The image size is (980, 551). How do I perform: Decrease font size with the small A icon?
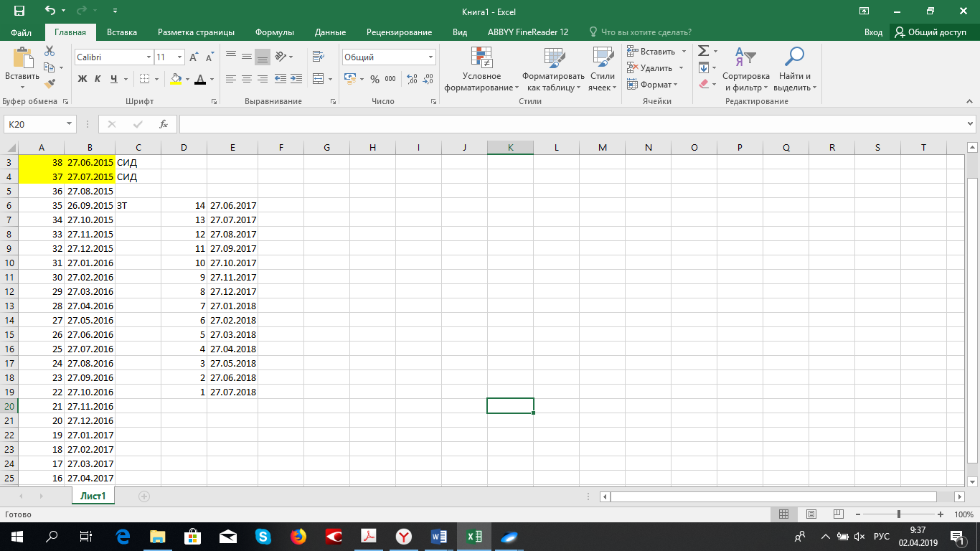[x=209, y=57]
